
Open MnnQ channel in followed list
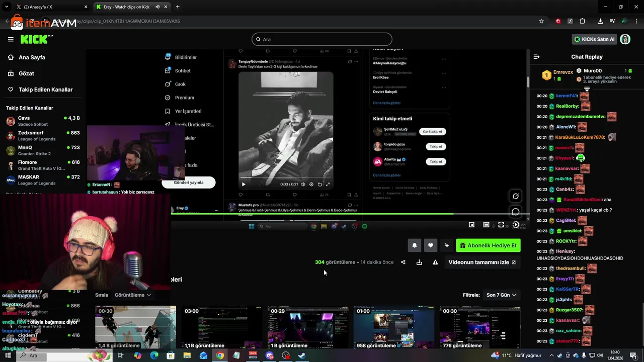tap(43, 151)
